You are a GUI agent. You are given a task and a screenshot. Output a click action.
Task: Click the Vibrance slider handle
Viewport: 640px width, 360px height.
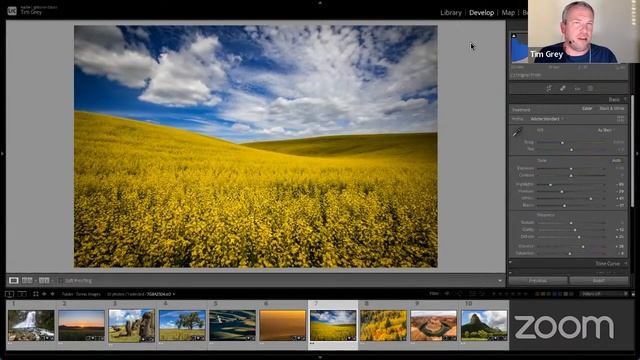click(583, 247)
